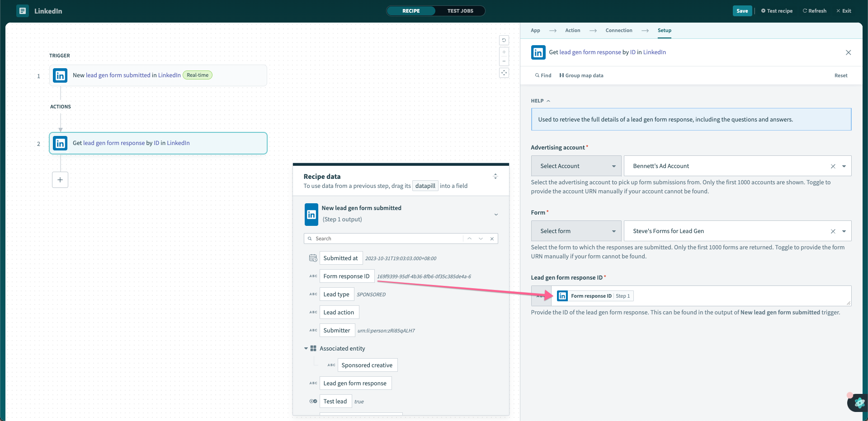Click the Reset link in the setup panel
Screen dimensions: 868x421
point(841,75)
